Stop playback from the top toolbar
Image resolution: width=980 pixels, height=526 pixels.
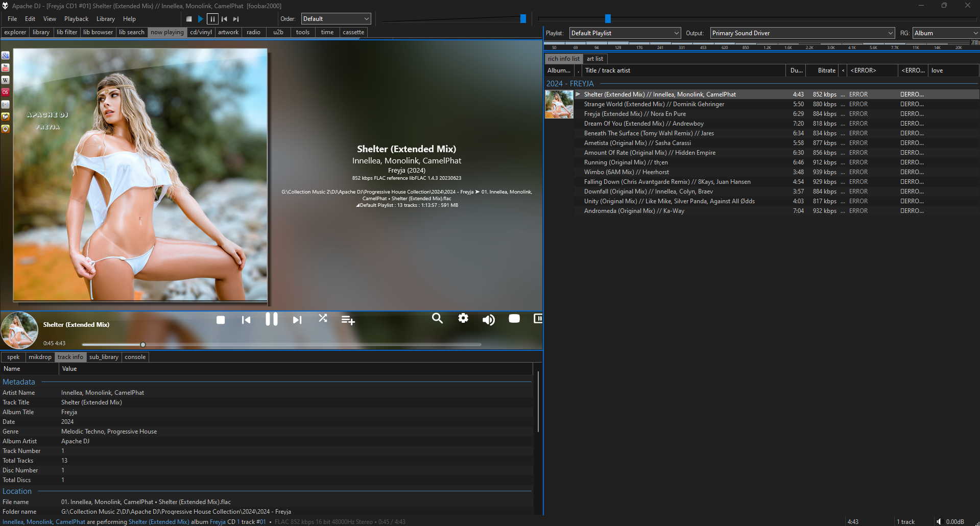(x=189, y=19)
